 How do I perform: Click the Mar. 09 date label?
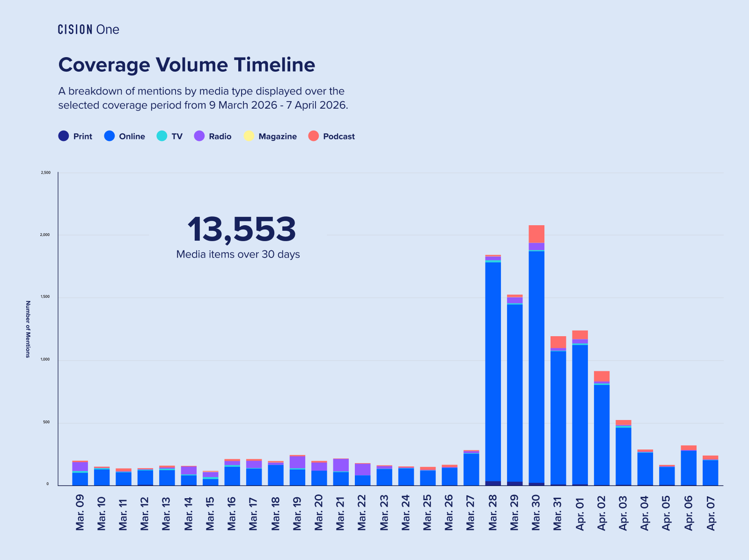(80, 513)
